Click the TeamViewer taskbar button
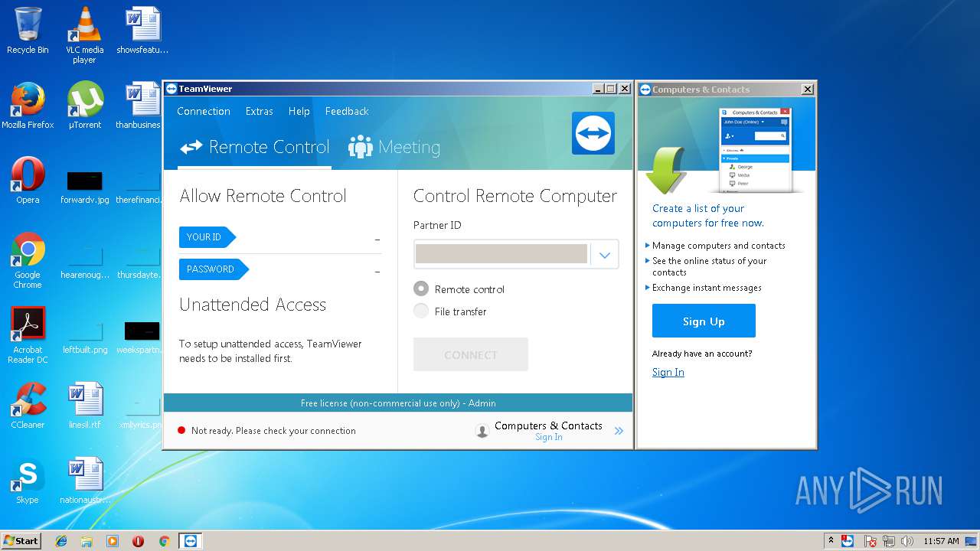The image size is (980, 551). click(191, 541)
